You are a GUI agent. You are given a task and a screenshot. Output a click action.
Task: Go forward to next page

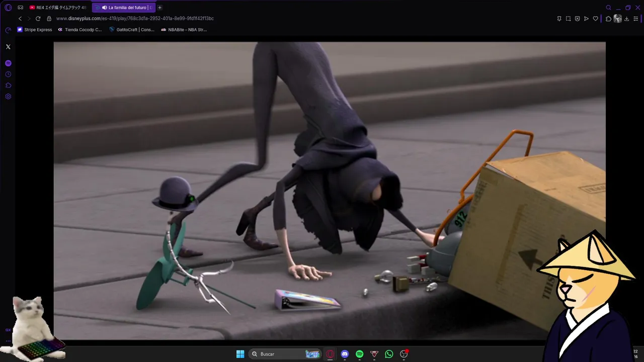point(29,19)
